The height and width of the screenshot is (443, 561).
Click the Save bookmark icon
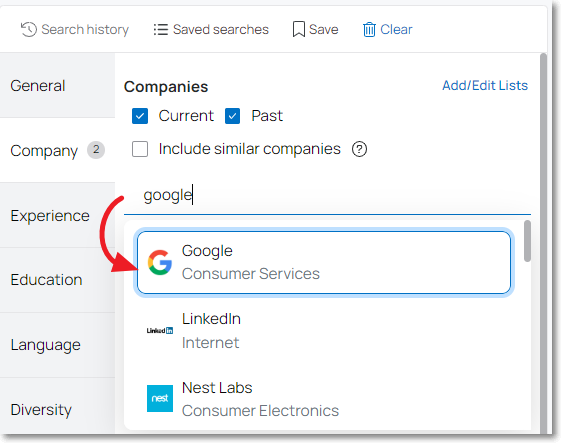tap(298, 29)
